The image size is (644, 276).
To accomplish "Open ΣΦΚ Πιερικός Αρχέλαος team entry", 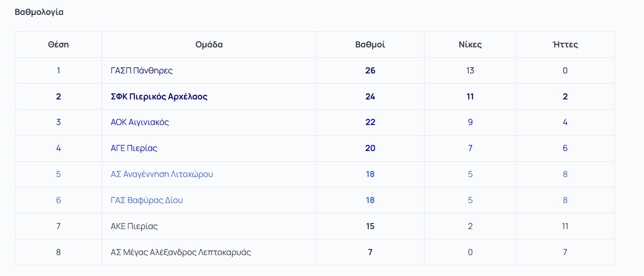I will click(159, 97).
